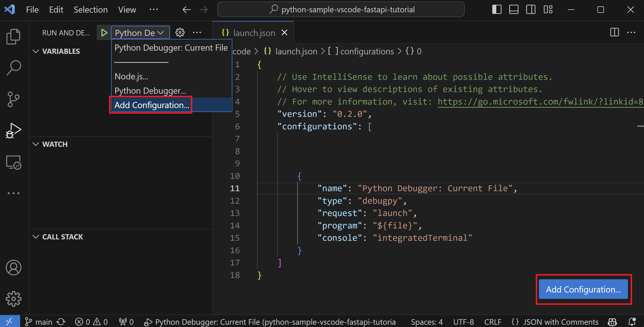The image size is (644, 327).
Task: Toggle the panel layout icon in title bar
Action: 514,10
